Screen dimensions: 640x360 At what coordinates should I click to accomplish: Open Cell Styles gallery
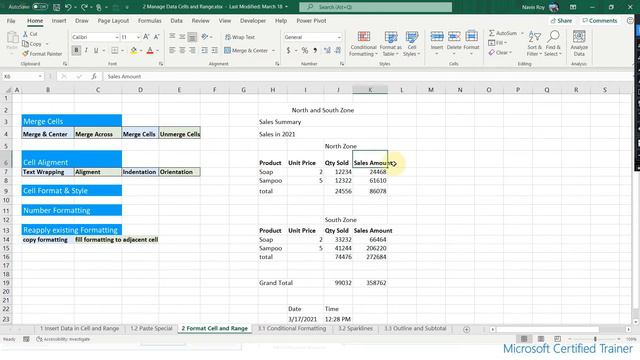(x=411, y=44)
